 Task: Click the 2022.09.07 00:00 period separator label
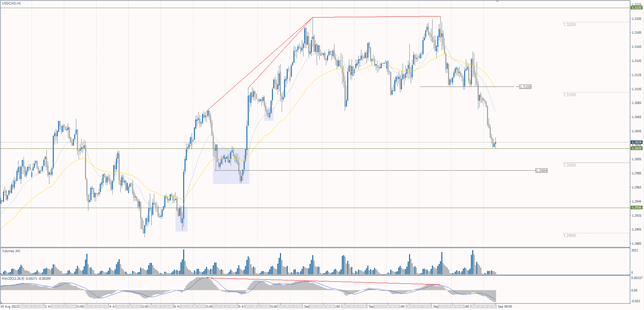419,307
